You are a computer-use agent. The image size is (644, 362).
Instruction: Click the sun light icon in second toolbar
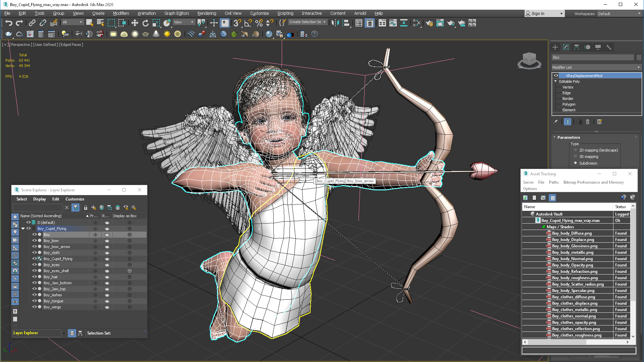coord(167,34)
